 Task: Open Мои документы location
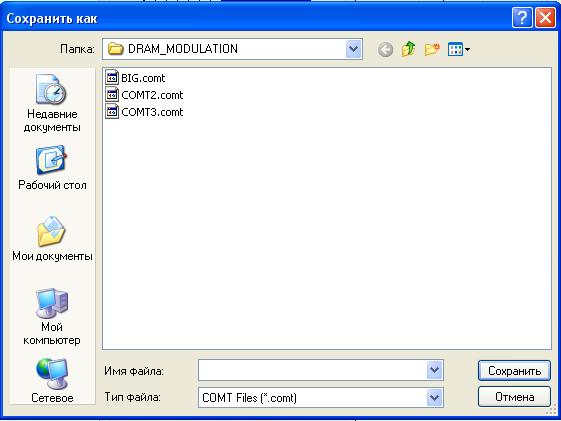pyautogui.click(x=52, y=239)
